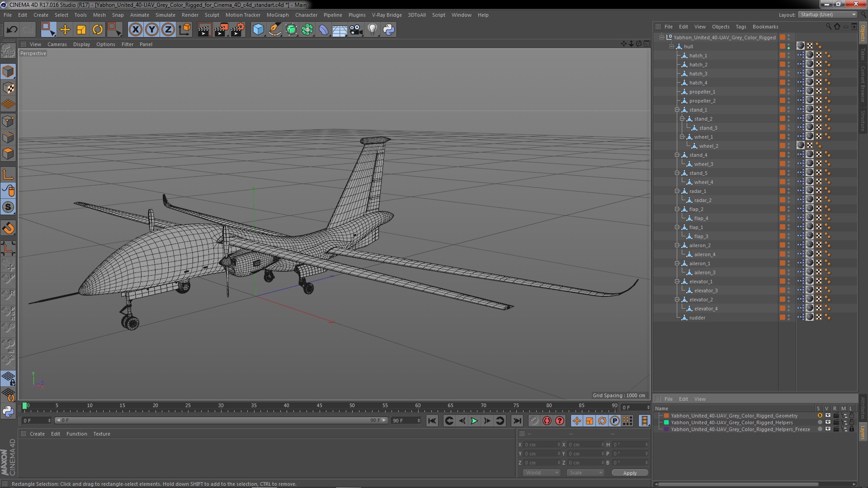Collapse wheel_1 hierarchy
The image size is (868, 488).
tap(682, 137)
